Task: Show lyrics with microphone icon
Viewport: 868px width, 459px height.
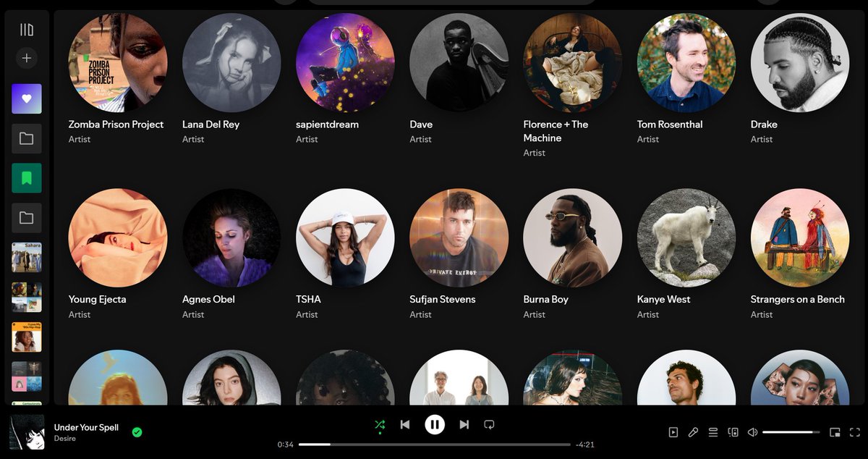Action: [x=693, y=432]
